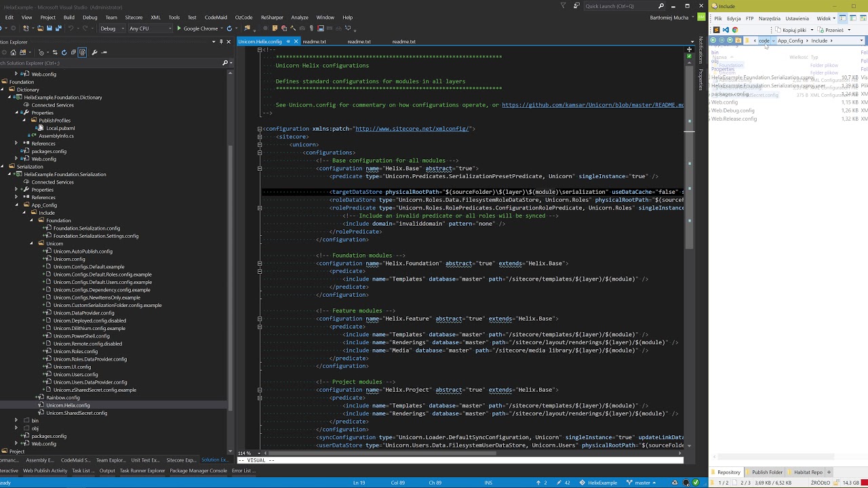Open the github.com Unicorn README link

[x=593, y=105]
